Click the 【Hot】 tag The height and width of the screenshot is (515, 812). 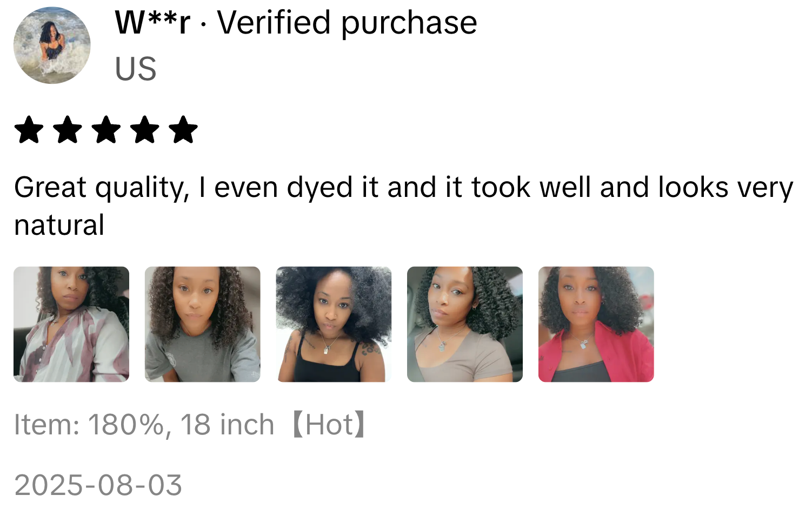pyautogui.click(x=329, y=425)
